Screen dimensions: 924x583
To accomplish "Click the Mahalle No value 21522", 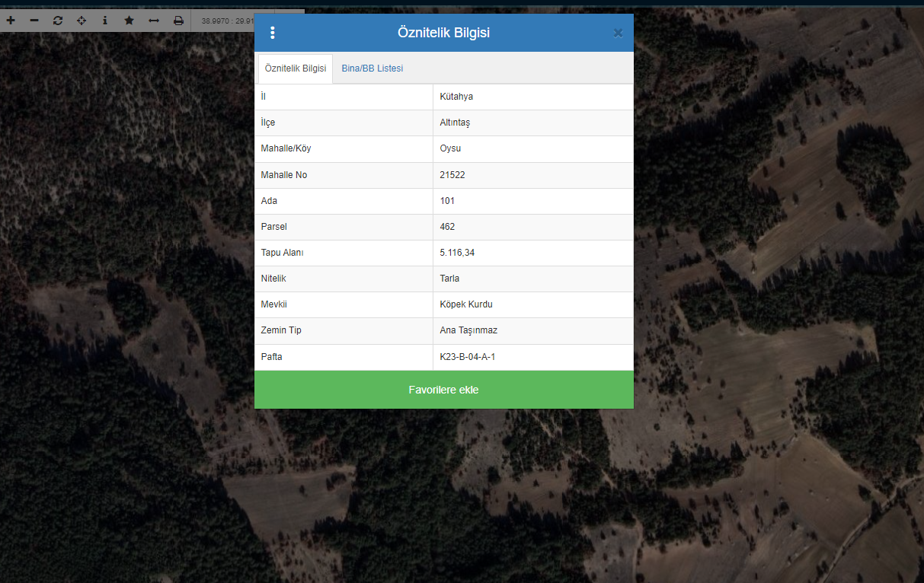I will coord(452,175).
